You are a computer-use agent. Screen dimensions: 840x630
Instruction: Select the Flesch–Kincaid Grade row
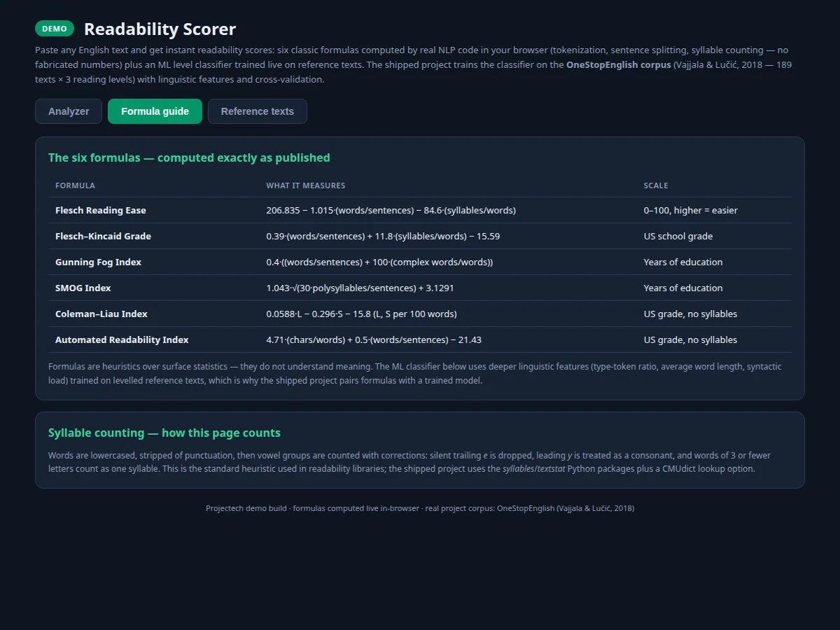click(x=420, y=236)
